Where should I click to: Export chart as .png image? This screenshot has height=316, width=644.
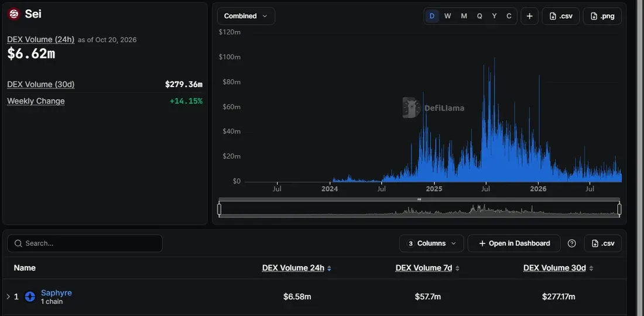(x=602, y=16)
